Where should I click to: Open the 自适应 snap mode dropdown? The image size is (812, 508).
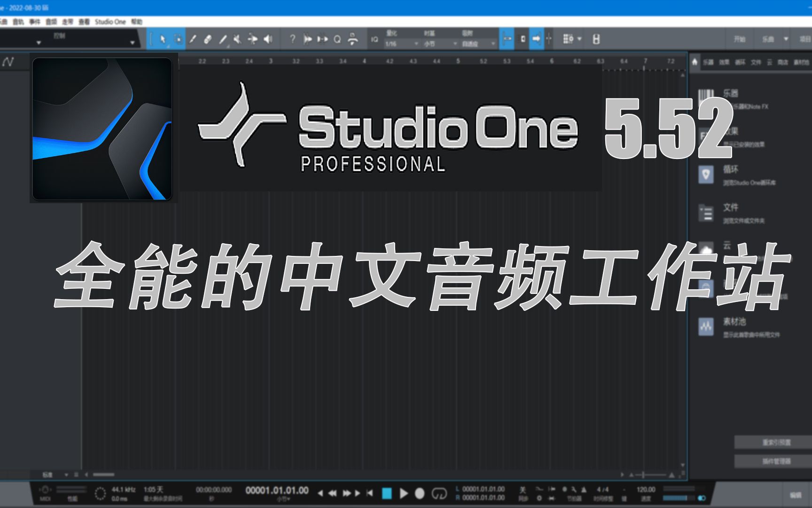[478, 44]
